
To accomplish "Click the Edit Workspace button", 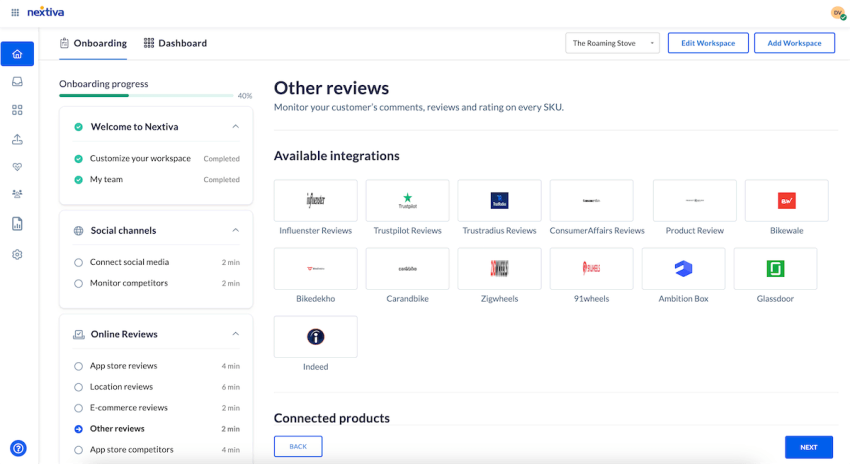I will [x=708, y=43].
